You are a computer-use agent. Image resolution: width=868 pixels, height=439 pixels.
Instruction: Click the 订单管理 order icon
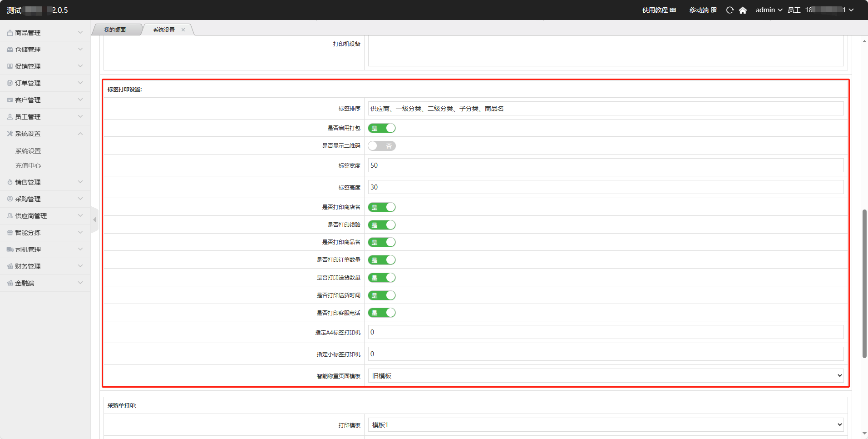(x=10, y=83)
